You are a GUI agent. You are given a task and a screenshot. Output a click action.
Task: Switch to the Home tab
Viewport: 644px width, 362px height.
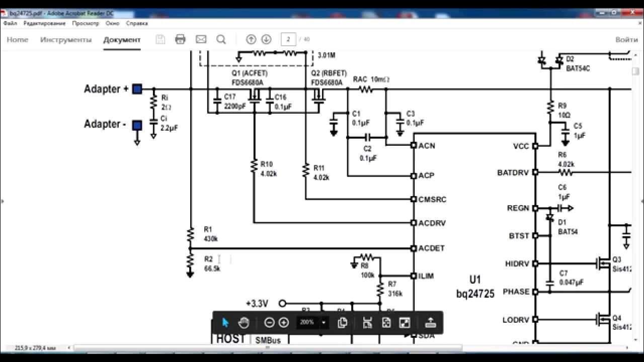tap(18, 40)
